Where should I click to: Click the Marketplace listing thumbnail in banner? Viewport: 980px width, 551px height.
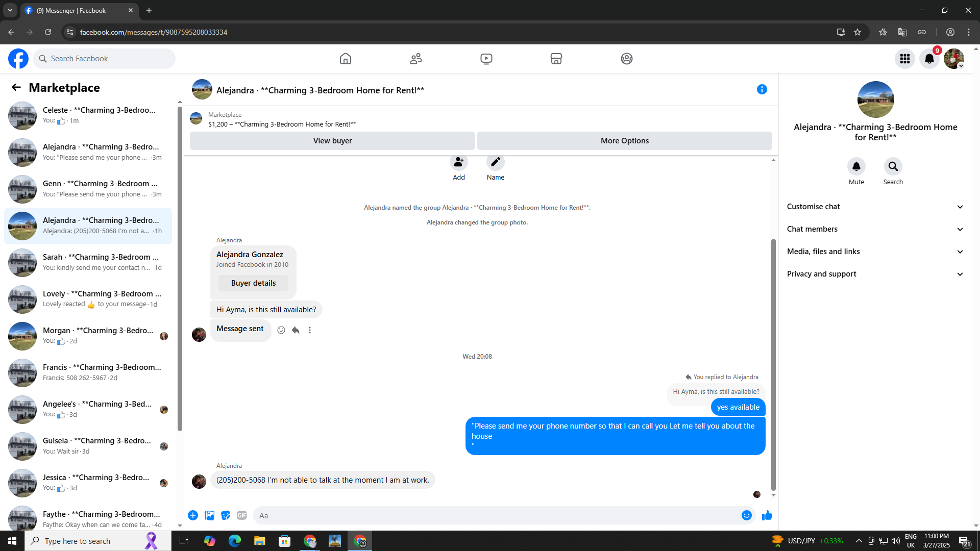click(x=196, y=119)
